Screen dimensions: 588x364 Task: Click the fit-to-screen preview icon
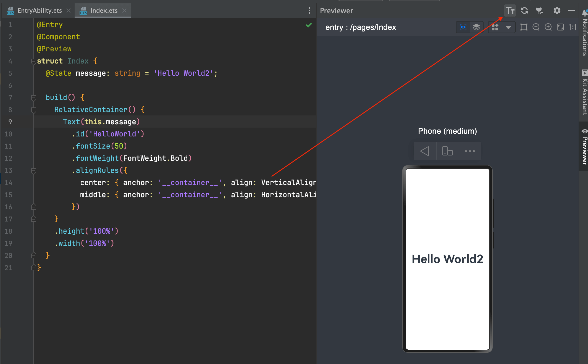click(x=560, y=27)
